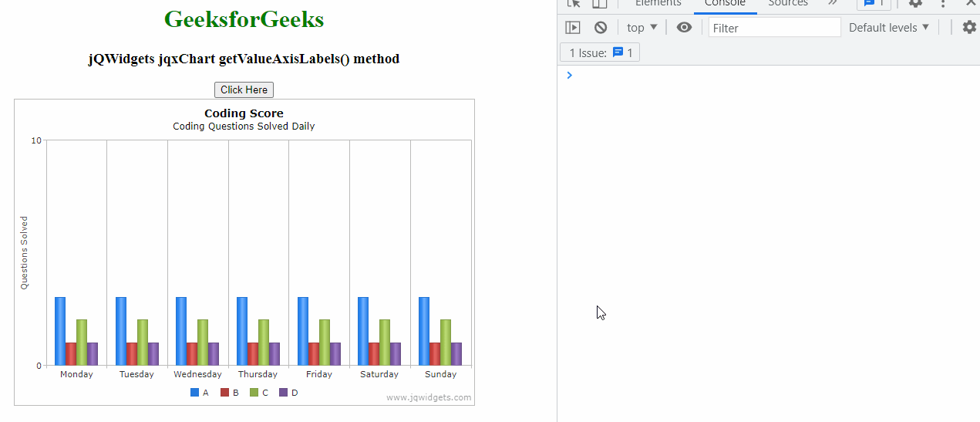
Task: Create live expression with eye icon
Action: click(x=684, y=28)
